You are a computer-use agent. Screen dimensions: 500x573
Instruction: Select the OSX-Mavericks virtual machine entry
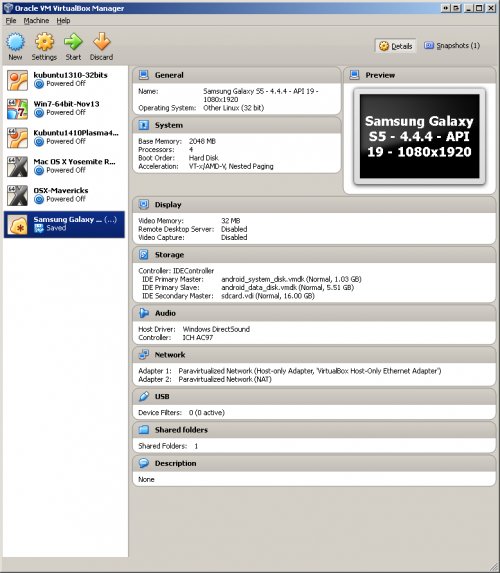tap(64, 196)
